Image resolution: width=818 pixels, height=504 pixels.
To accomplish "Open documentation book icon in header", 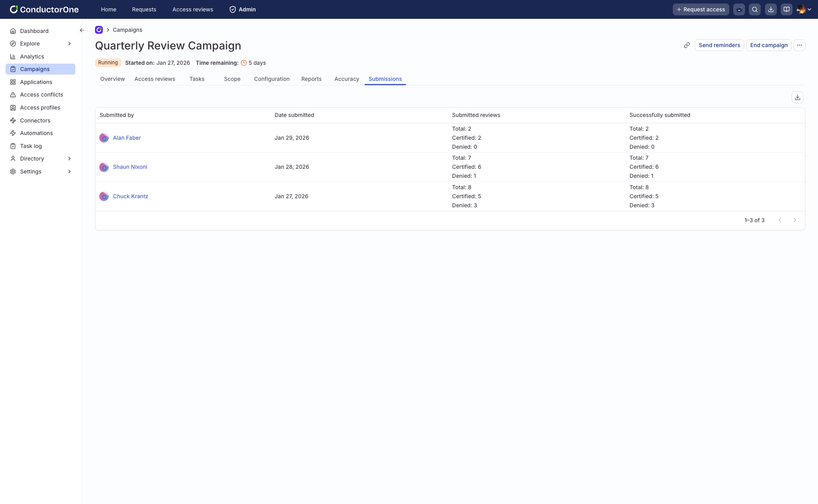I will (x=786, y=9).
